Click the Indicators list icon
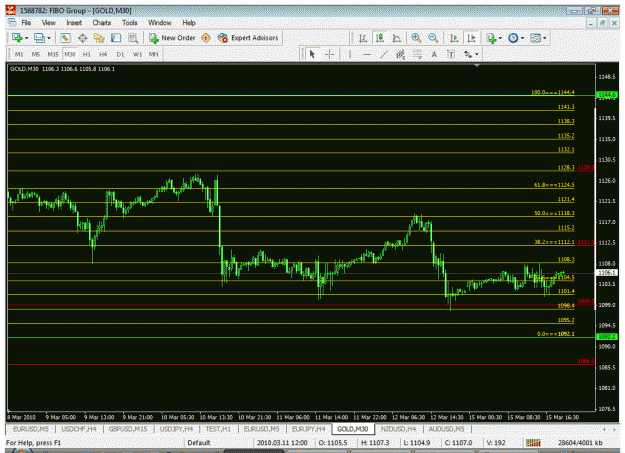625x453 pixels. pyautogui.click(x=491, y=38)
